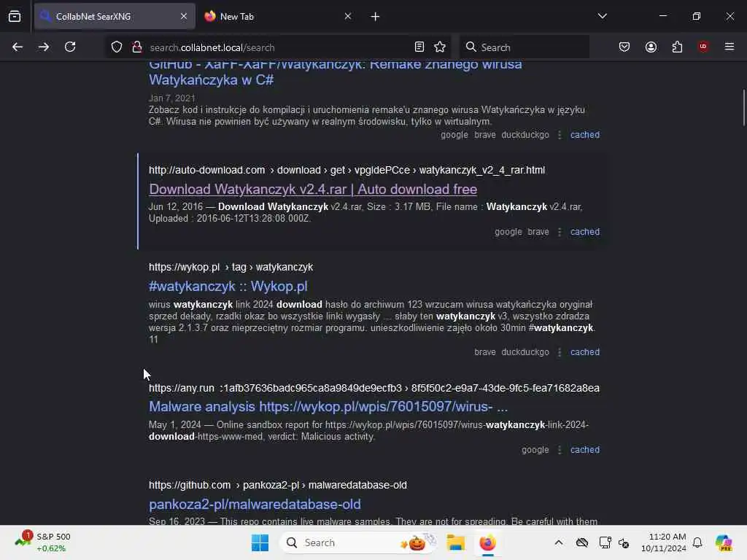The image size is (747, 560).
Task: Open File Explorer from taskbar
Action: [x=456, y=542]
